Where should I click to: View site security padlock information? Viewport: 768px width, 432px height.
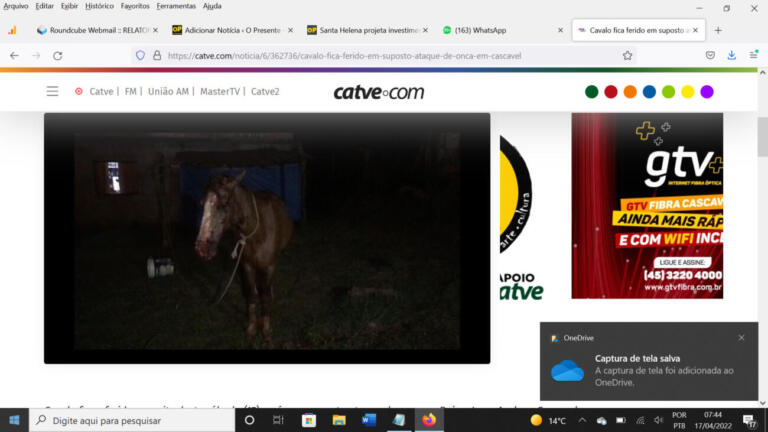[157, 56]
